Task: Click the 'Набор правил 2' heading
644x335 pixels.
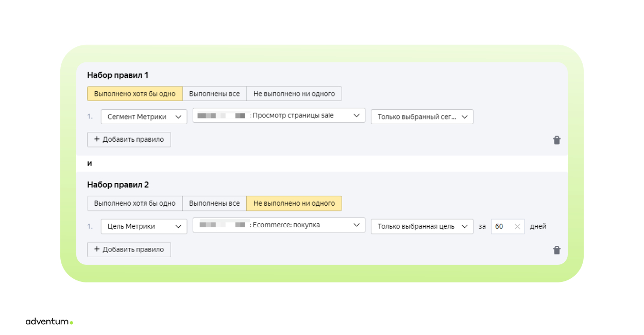Action: pyautogui.click(x=117, y=185)
